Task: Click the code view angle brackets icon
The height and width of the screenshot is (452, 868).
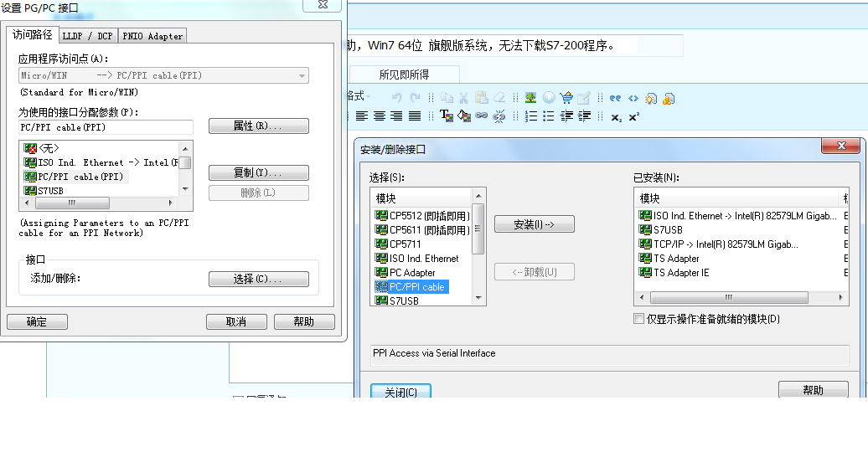Action: 633,98
